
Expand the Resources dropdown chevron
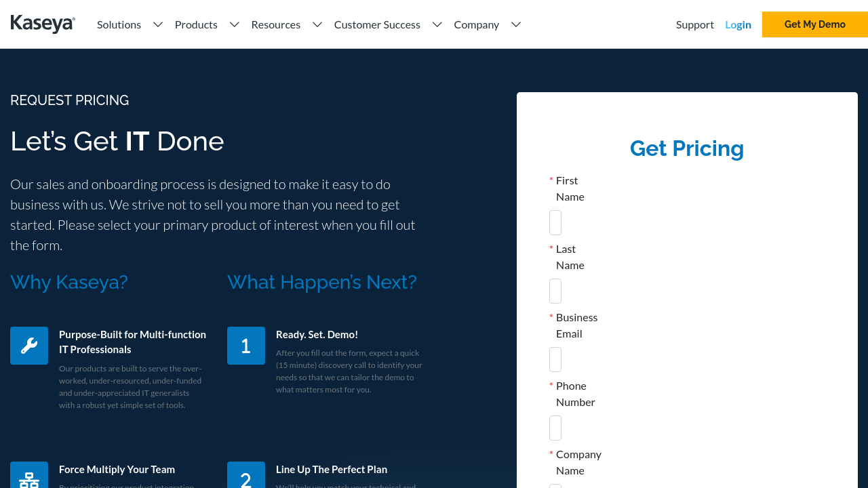317,24
